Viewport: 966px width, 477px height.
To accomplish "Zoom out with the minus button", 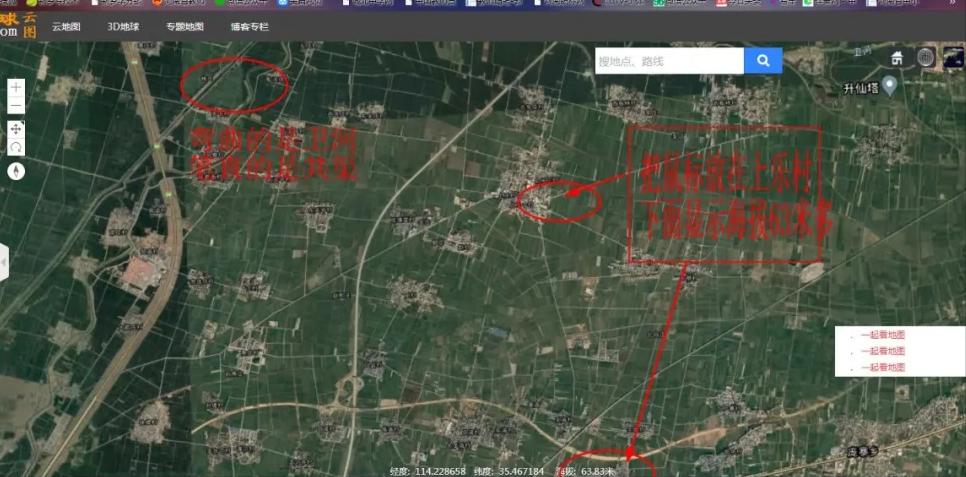I will (x=16, y=105).
